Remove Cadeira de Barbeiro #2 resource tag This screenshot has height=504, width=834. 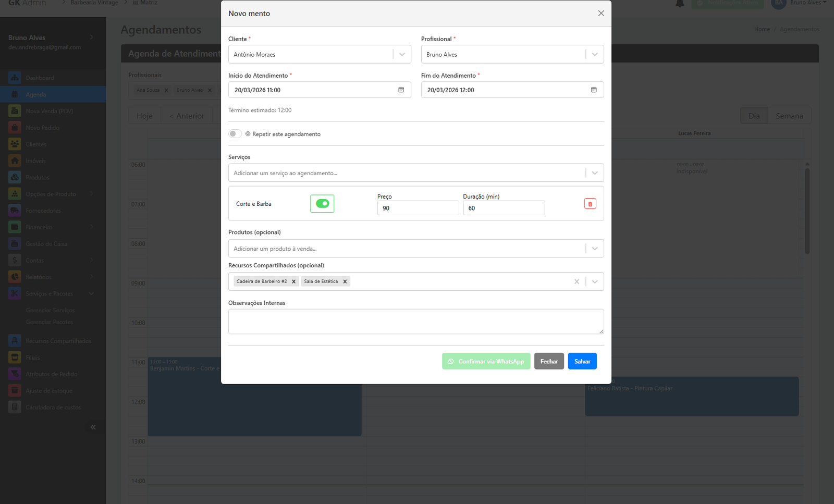pyautogui.click(x=294, y=281)
